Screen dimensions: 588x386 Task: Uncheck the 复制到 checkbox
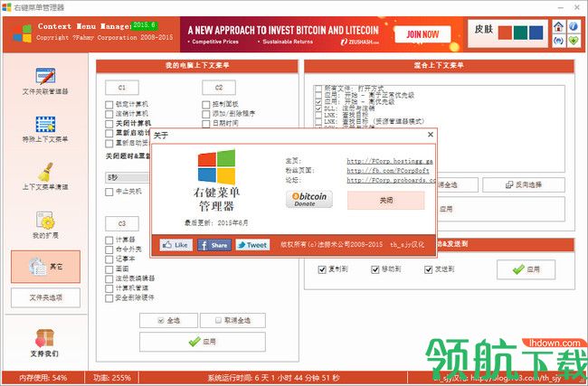tap(322, 269)
